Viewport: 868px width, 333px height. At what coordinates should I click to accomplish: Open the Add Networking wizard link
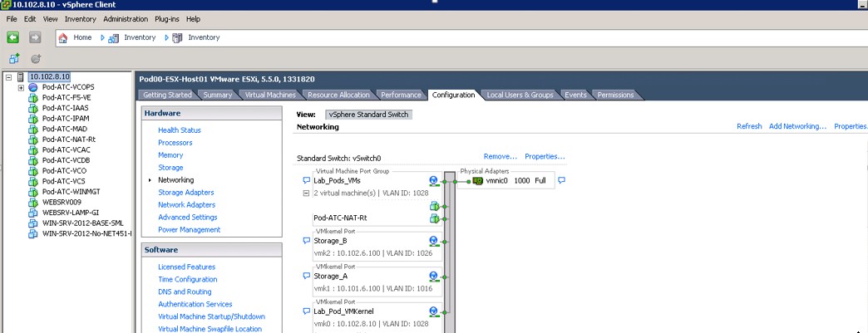click(x=797, y=126)
